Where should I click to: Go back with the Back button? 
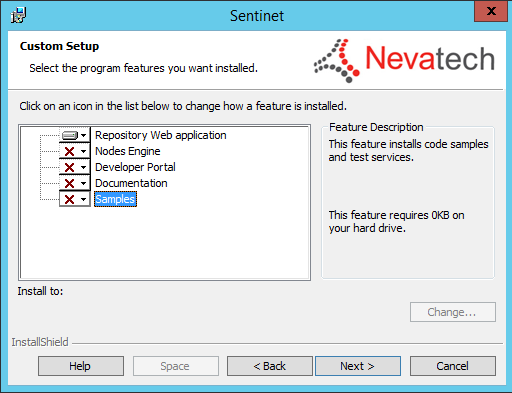point(270,366)
